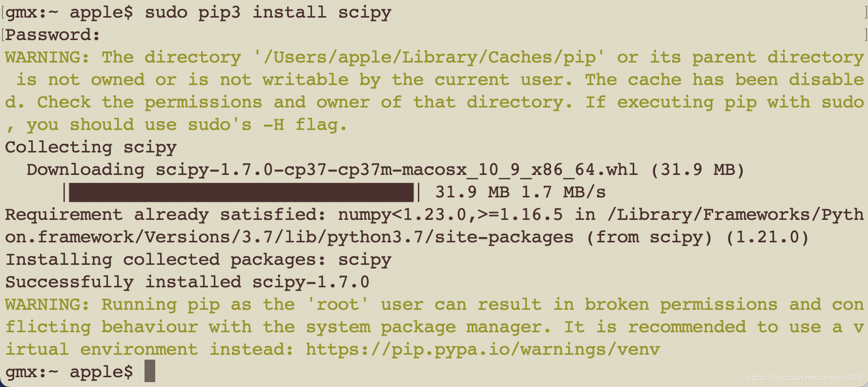The width and height of the screenshot is (868, 387).
Task: Click the '31.9 MB 1.7 MB/s' download speed text
Action: pos(520,193)
